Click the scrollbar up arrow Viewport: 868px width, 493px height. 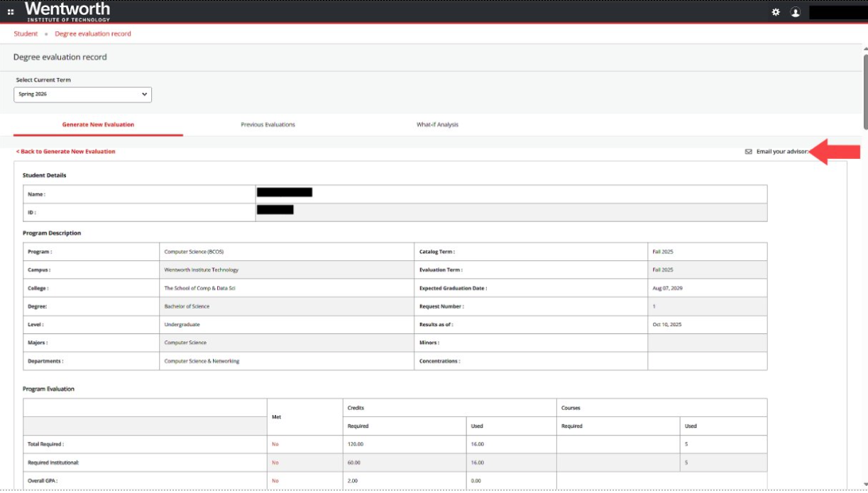coord(864,48)
